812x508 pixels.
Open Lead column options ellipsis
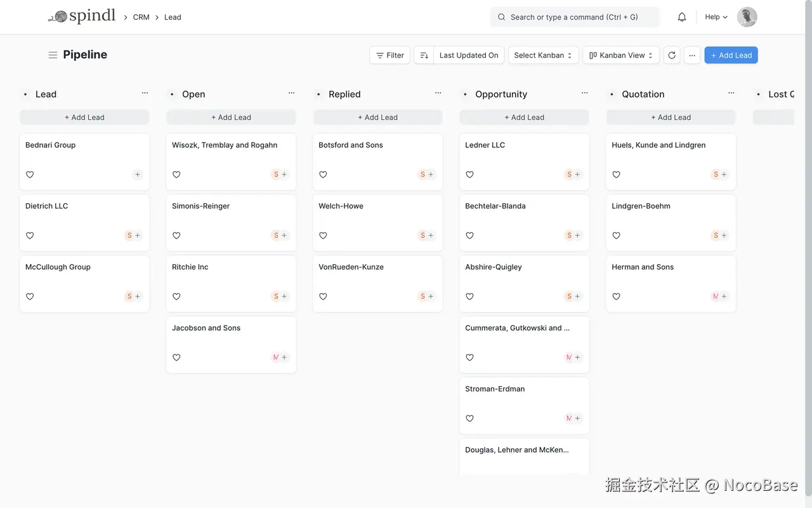pos(145,93)
